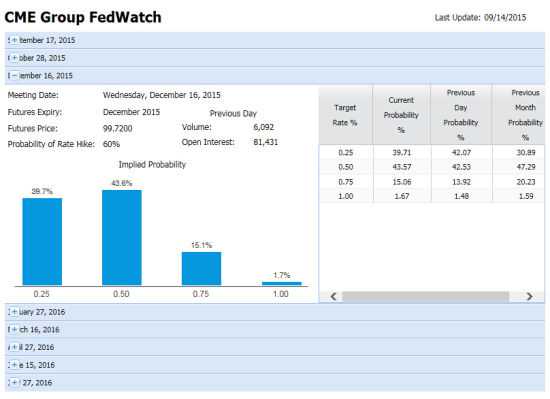550x399 pixels.
Task: Select the 0.75 target rate table cell
Action: coord(346,182)
